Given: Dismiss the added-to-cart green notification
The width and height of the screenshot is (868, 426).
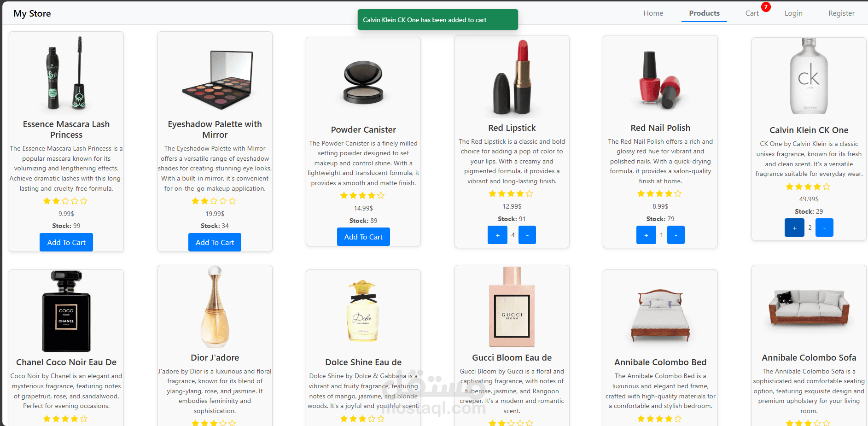Looking at the screenshot, I should [x=438, y=20].
